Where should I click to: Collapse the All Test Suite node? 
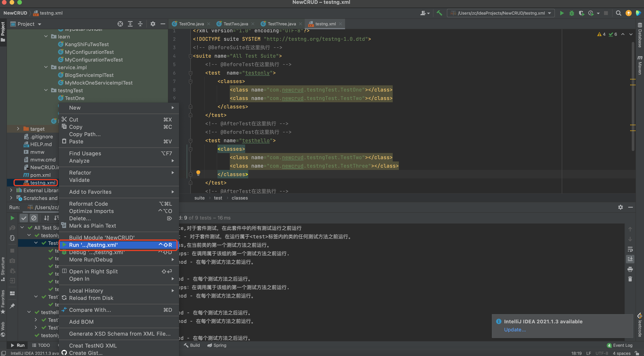click(22, 228)
